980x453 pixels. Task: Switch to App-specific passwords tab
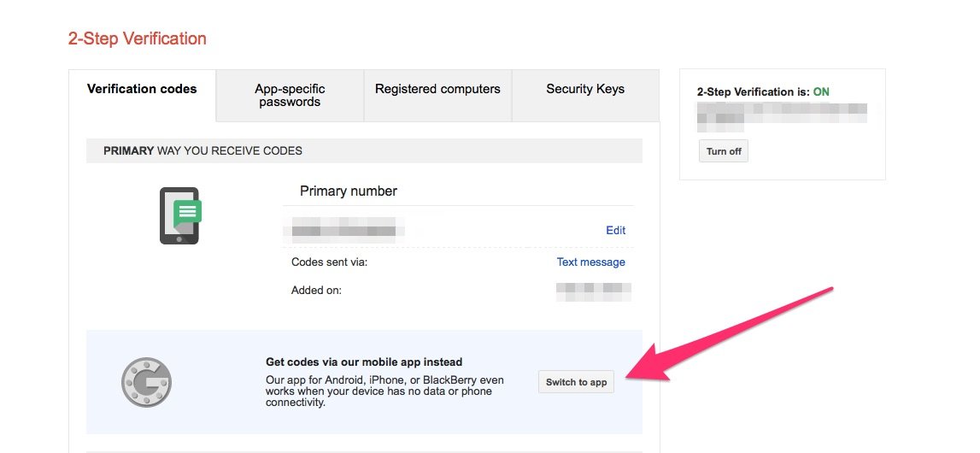coord(290,95)
